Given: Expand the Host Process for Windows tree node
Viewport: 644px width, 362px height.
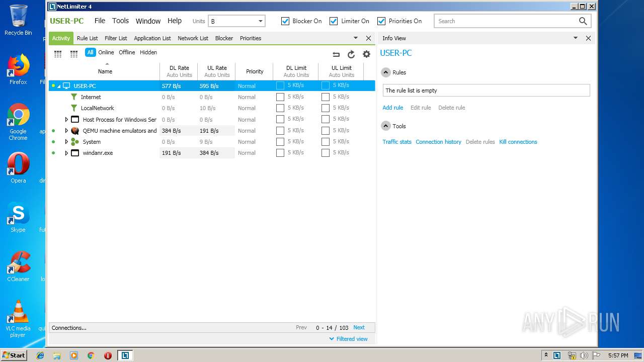Looking at the screenshot, I should point(66,120).
